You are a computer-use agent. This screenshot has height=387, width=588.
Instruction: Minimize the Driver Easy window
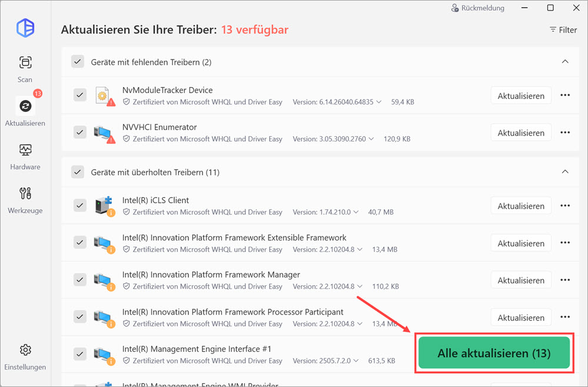pos(524,8)
